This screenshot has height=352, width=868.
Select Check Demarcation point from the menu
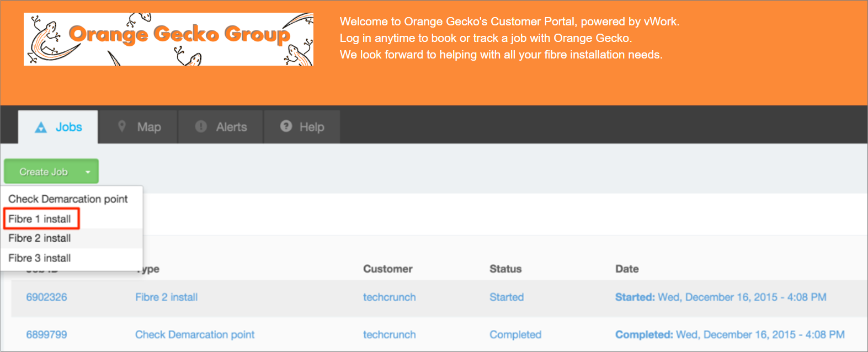pyautogui.click(x=68, y=199)
